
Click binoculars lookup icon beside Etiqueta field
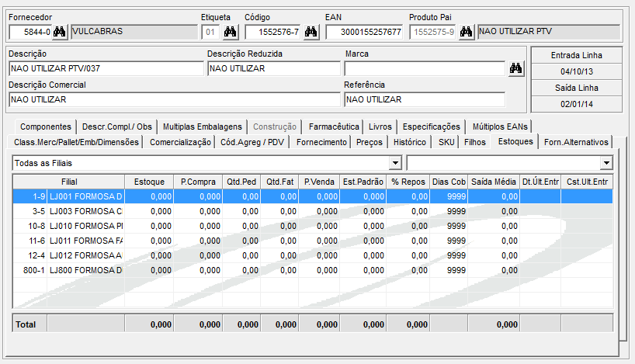[231, 32]
